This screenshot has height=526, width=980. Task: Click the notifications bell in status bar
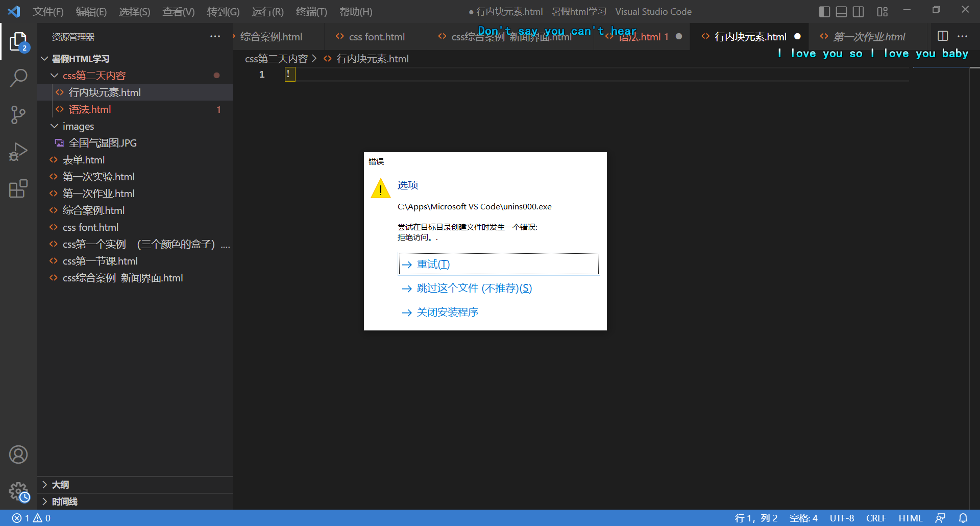pos(963,518)
